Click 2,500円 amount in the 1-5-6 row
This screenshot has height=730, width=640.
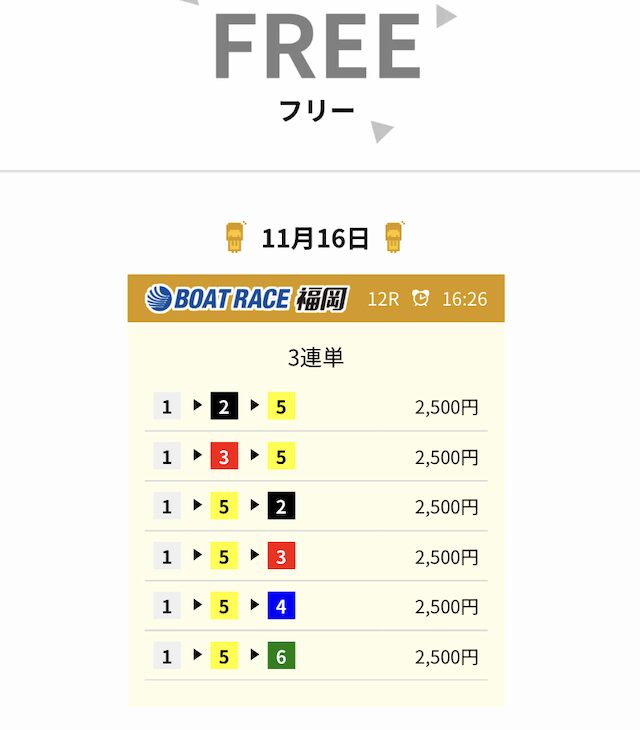click(x=447, y=657)
